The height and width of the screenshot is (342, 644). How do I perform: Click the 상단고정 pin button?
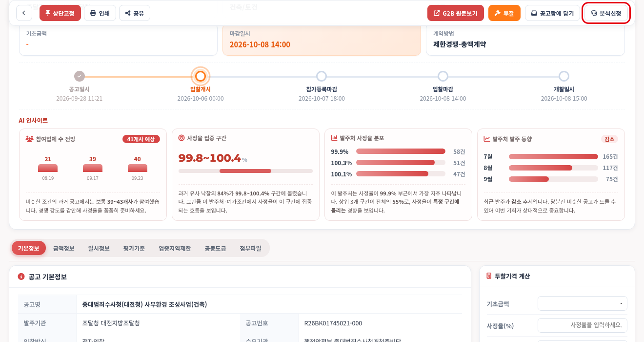60,13
